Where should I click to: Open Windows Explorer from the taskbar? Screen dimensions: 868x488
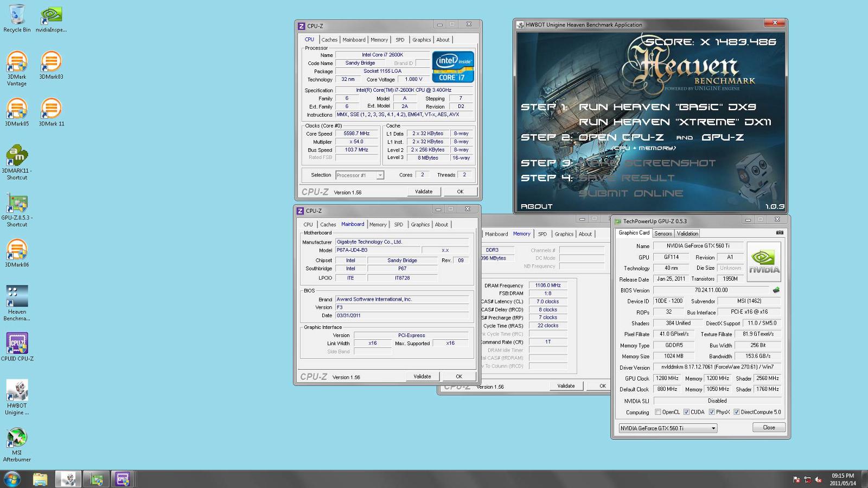[x=40, y=479]
